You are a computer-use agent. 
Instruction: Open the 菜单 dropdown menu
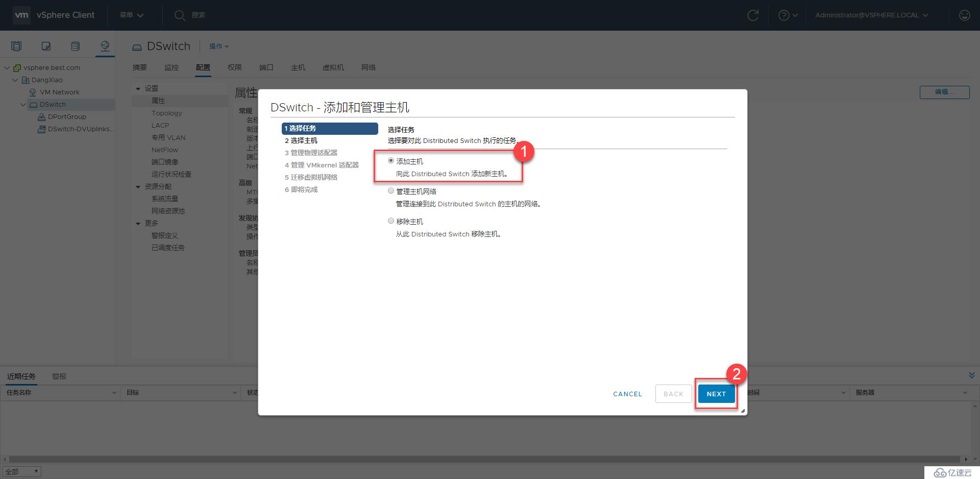tap(132, 15)
